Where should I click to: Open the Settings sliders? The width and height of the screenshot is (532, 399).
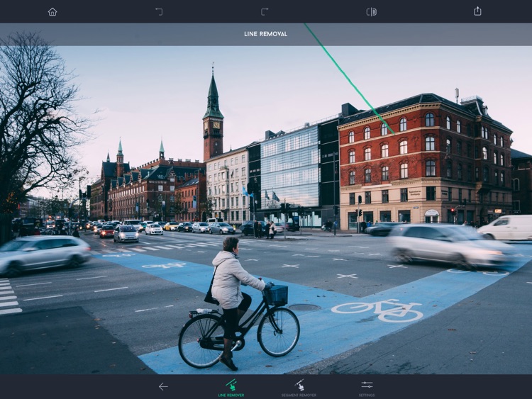(x=367, y=388)
